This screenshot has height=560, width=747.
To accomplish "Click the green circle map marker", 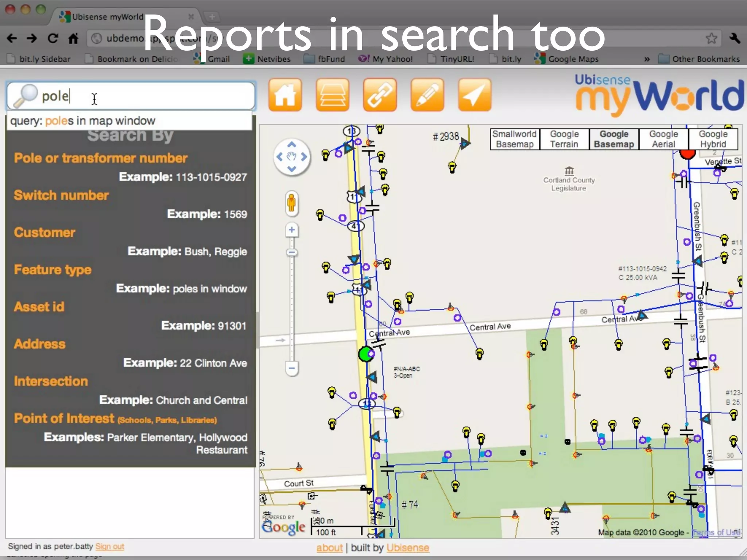I will [366, 354].
